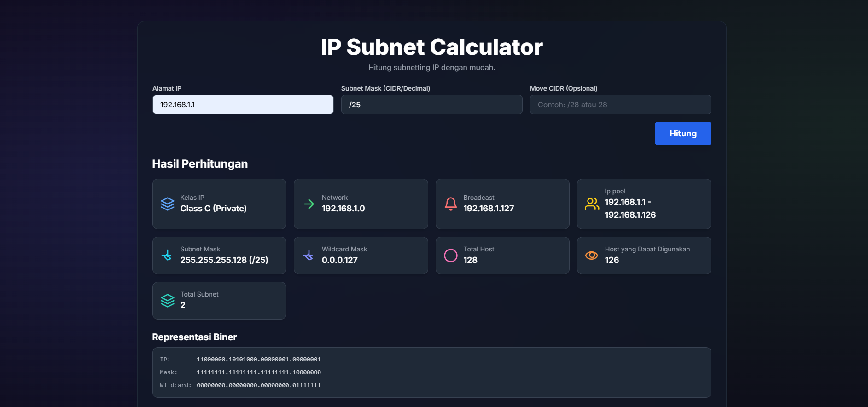Click the Representasi Biner heading
This screenshot has width=868, height=407.
[194, 337]
